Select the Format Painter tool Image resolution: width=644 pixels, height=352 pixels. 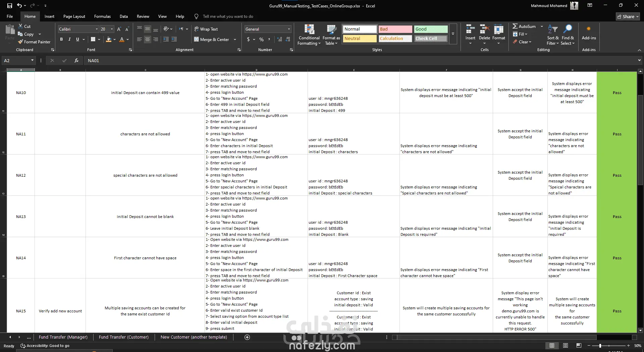click(x=34, y=42)
